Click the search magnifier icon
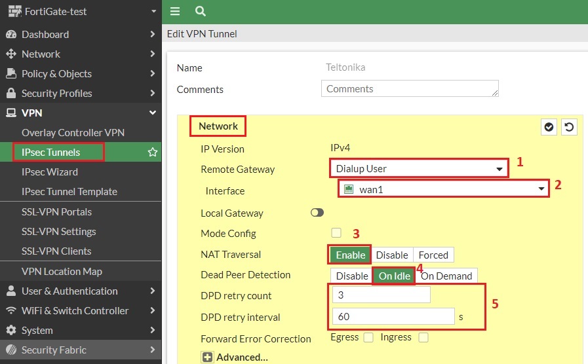Viewport: 588px width, 364px height. [x=201, y=11]
